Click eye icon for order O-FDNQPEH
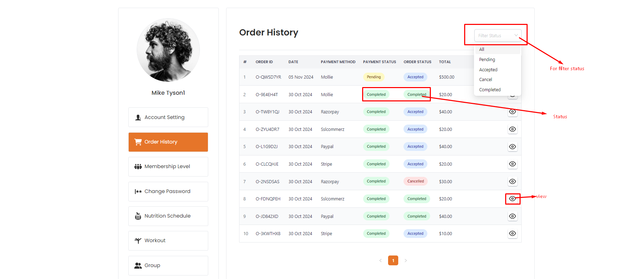The height and width of the screenshot is (279, 644). click(x=513, y=199)
